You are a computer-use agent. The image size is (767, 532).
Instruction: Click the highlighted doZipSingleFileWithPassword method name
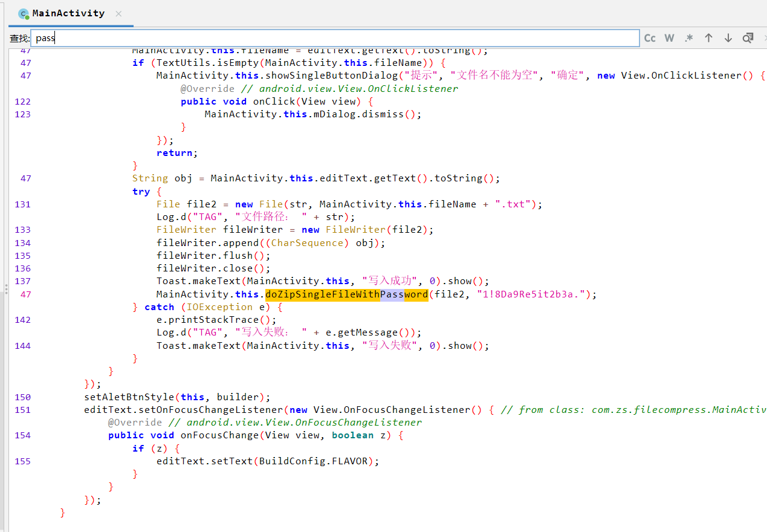pyautogui.click(x=346, y=294)
